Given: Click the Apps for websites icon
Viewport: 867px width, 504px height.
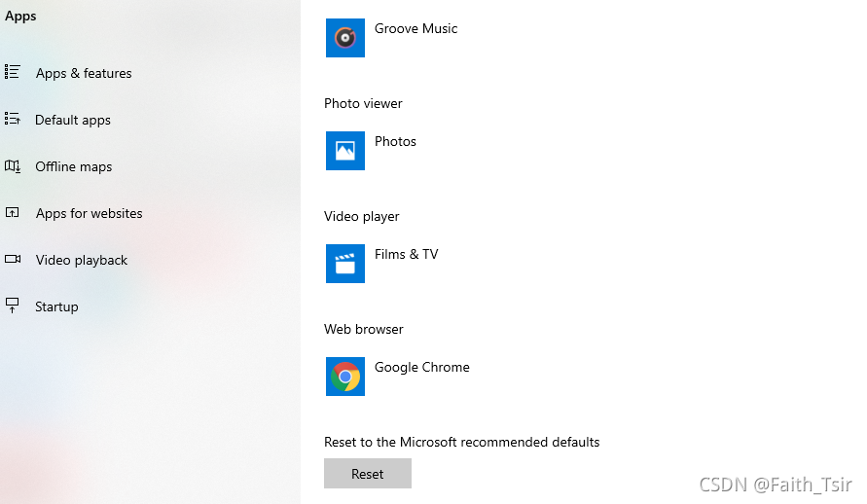Looking at the screenshot, I should (x=13, y=212).
